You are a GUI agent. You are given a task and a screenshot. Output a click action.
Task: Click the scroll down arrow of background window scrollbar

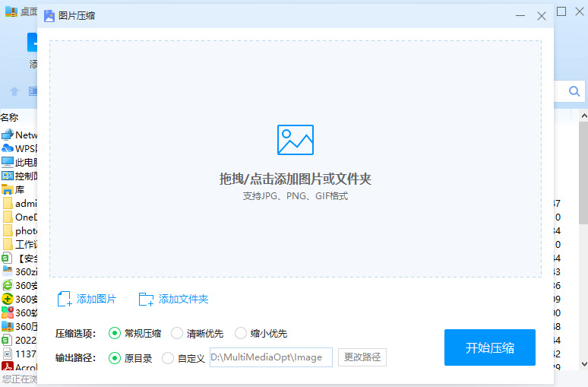583,363
